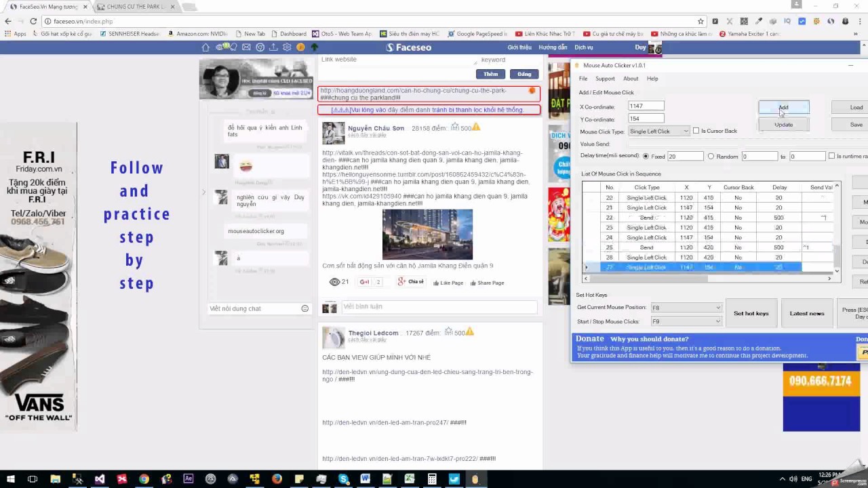Click the Set hot keys button
Image resolution: width=868 pixels, height=488 pixels.
[751, 313]
